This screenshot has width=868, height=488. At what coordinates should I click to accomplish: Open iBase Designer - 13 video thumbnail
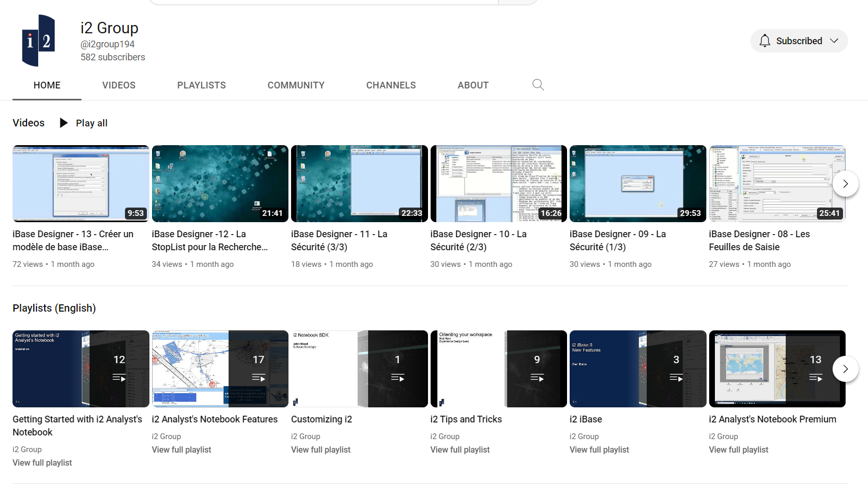[81, 184]
